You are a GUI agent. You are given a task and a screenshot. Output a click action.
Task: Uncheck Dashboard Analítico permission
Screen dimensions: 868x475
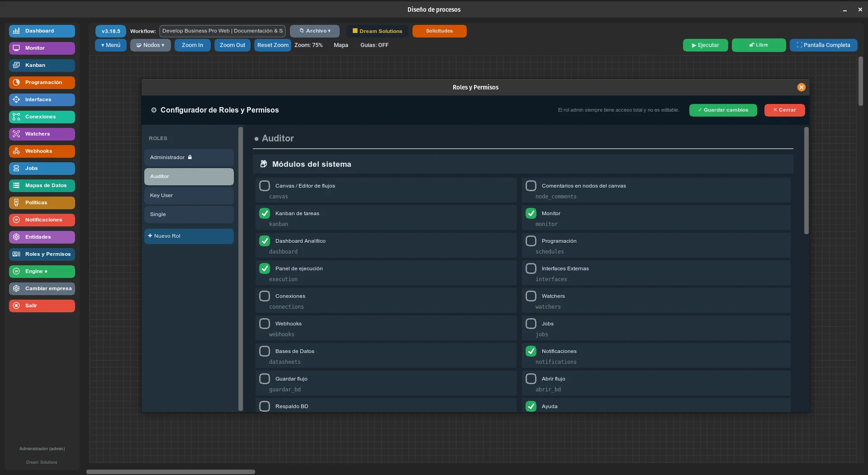[265, 241]
